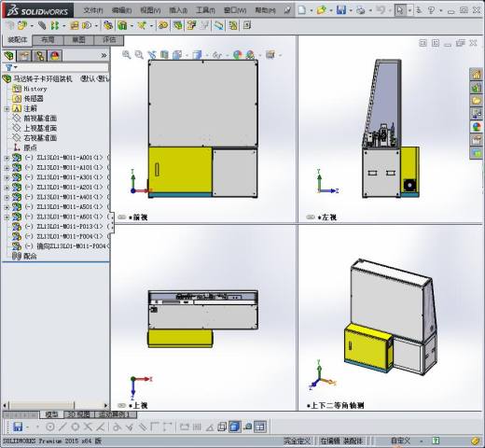Screen dimensions: 485x448
Task: Open the SolidWorks Resources home icon in the task pane
Action: (x=477, y=75)
